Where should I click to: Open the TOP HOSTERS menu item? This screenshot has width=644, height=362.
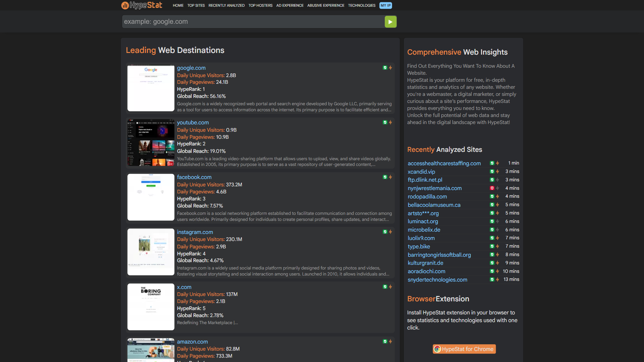[x=260, y=5]
